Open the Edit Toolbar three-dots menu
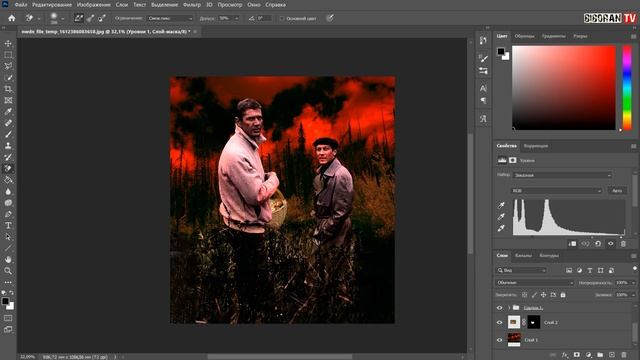 [8, 282]
